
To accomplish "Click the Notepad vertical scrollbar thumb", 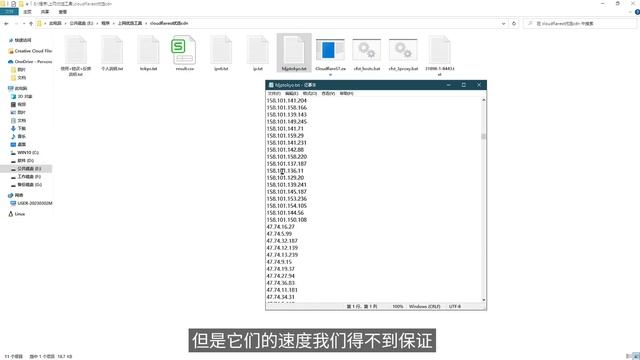I will 484,136.
